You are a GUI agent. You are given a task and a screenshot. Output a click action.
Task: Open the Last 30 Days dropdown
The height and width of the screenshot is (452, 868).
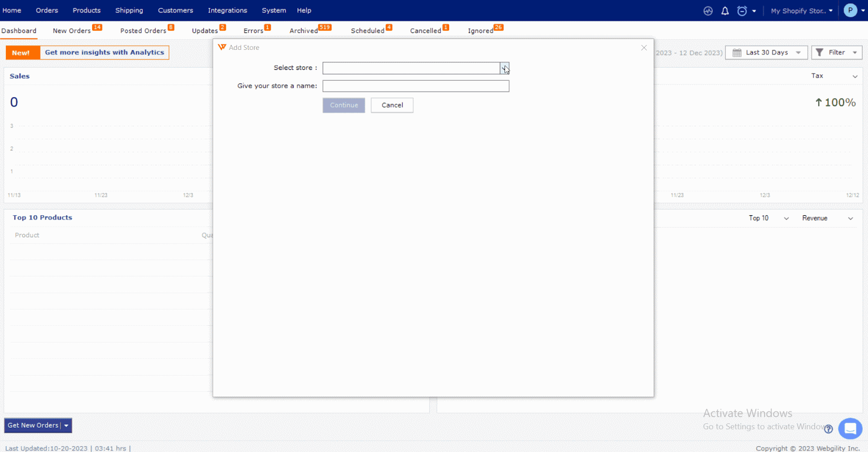click(767, 53)
